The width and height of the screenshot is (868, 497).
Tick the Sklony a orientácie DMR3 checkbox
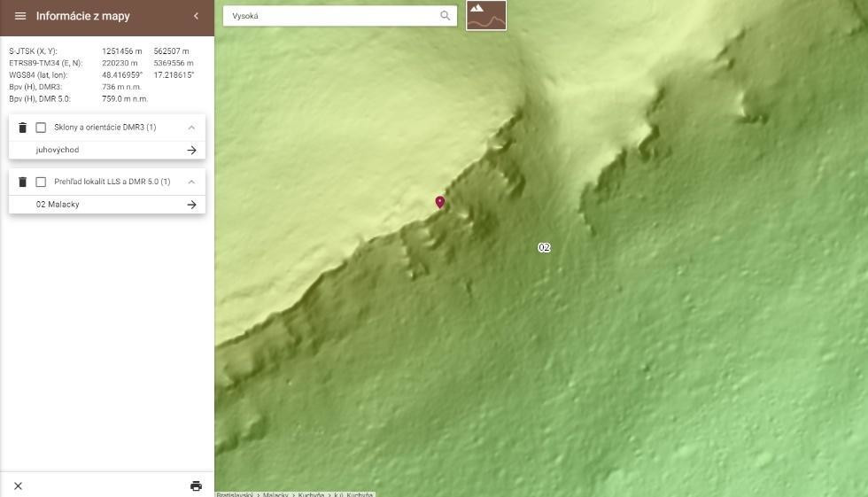[x=41, y=128]
